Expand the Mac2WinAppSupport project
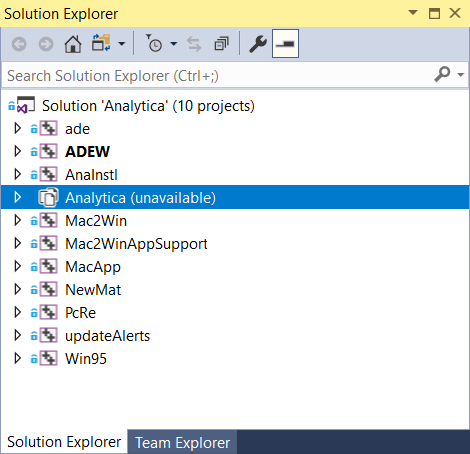Screen dimensions: 470x454 coord(17,243)
